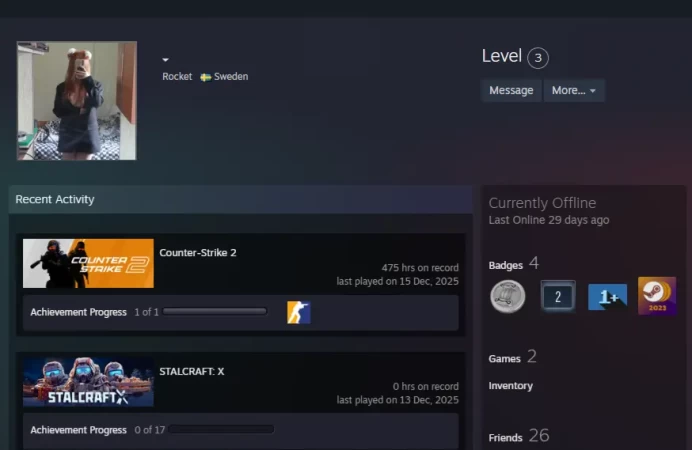Image resolution: width=692 pixels, height=450 pixels.
Task: Click the 'Currently Offline' status text
Action: tap(542, 203)
